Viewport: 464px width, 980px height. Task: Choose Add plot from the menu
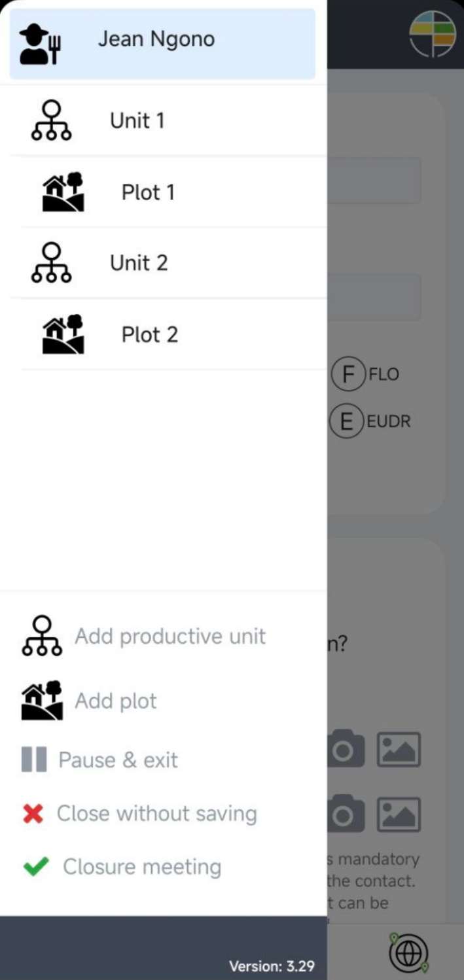pos(115,701)
